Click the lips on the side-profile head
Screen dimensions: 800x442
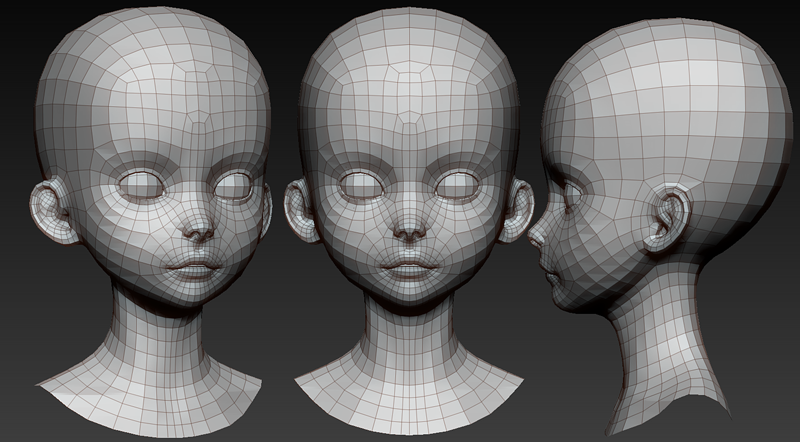(546, 270)
